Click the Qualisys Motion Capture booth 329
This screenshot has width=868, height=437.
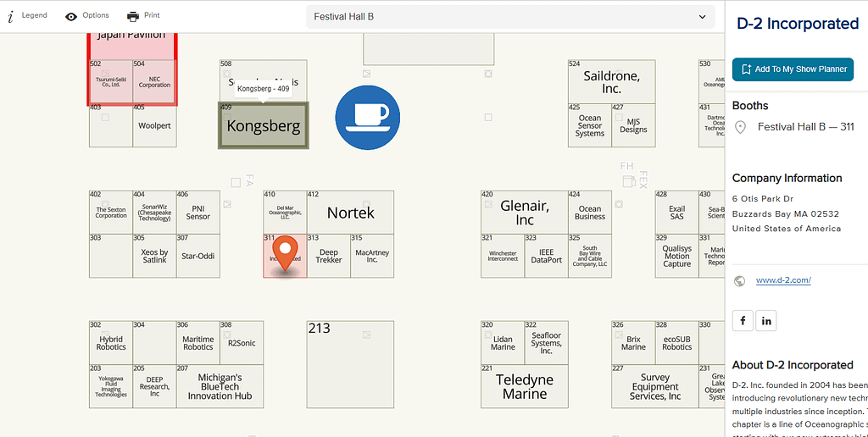(x=677, y=256)
